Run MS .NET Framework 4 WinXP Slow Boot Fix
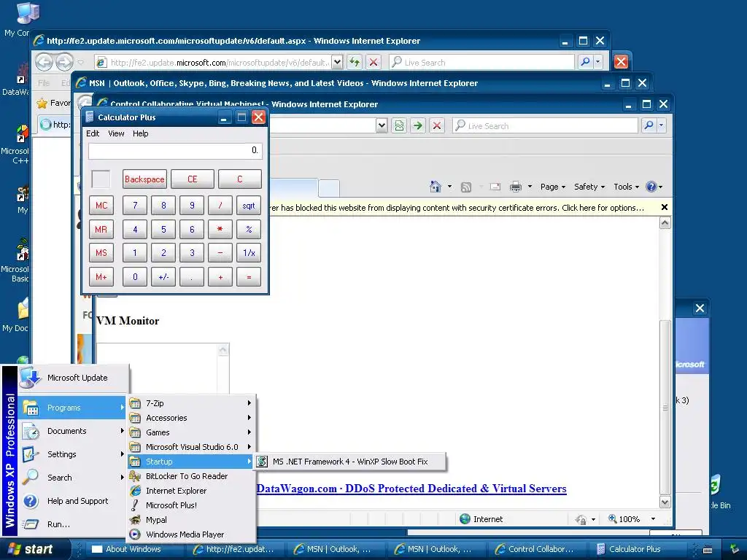 pos(350,462)
